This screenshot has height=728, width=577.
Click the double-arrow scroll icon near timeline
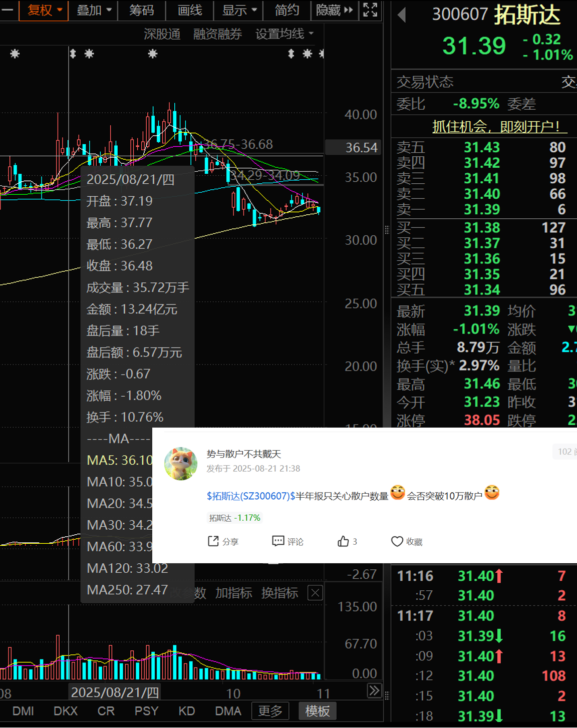pos(374,691)
